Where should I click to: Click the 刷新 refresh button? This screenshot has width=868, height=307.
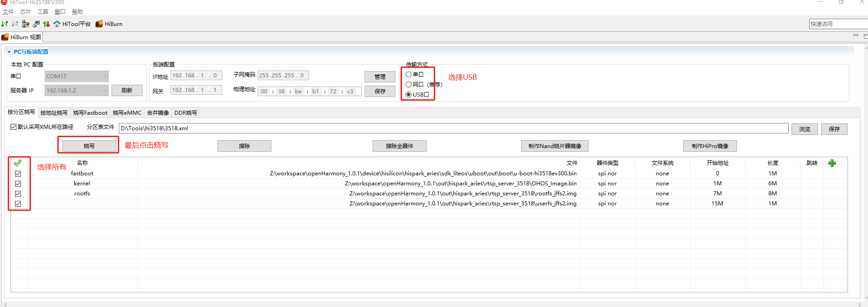click(x=127, y=90)
